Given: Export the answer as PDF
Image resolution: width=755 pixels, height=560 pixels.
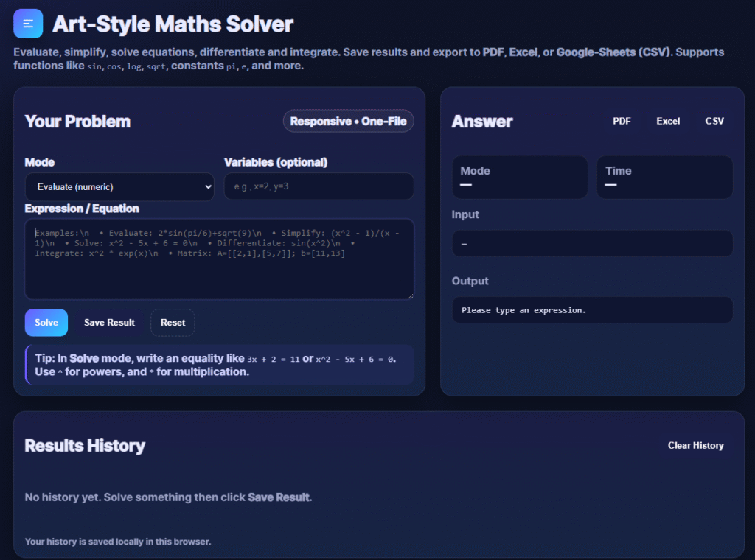Looking at the screenshot, I should click(622, 121).
